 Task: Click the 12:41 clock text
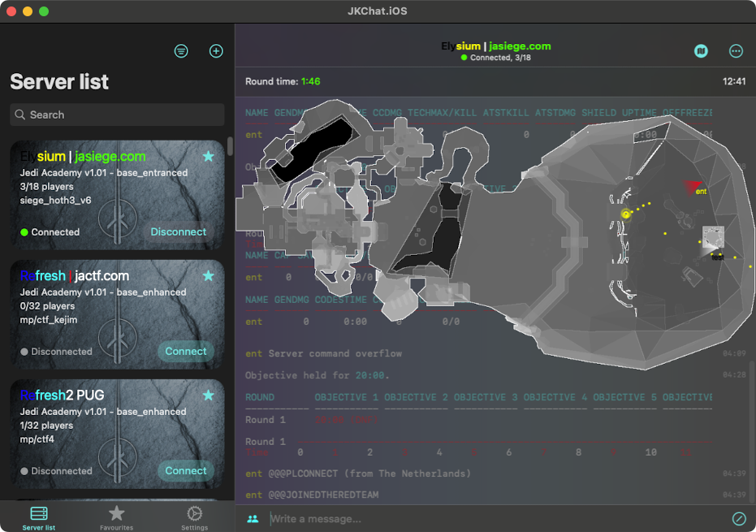734,81
